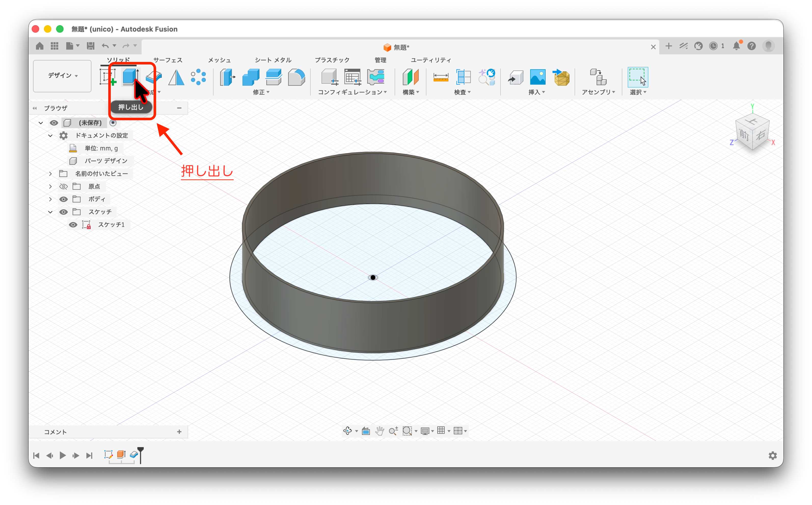The width and height of the screenshot is (812, 505).
Task: Click the Fillet tool icon
Action: 296,77
